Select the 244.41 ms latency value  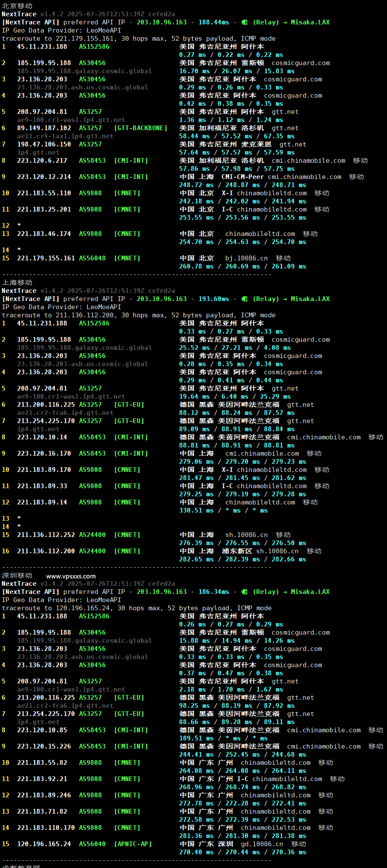(x=196, y=755)
